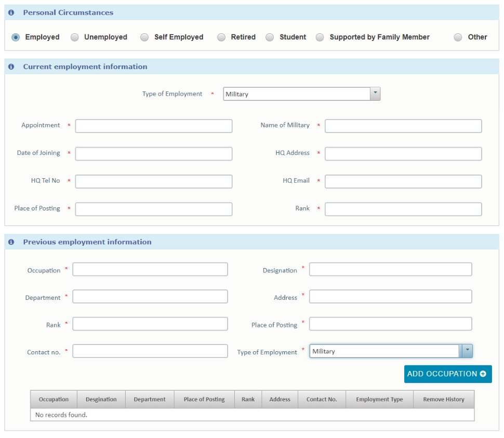Expand previous employment Type of Employment dropdown
This screenshot has height=438, width=504.
[x=467, y=351]
